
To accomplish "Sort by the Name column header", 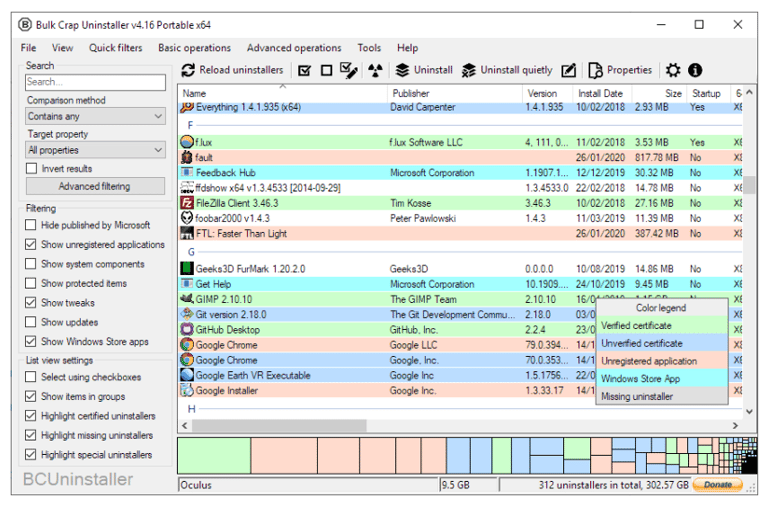I will [x=284, y=93].
